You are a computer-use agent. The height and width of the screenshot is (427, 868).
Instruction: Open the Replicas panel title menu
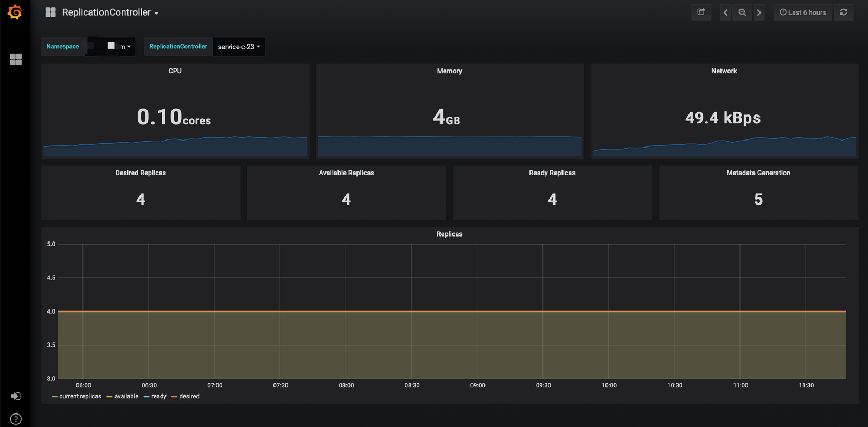[x=449, y=234]
